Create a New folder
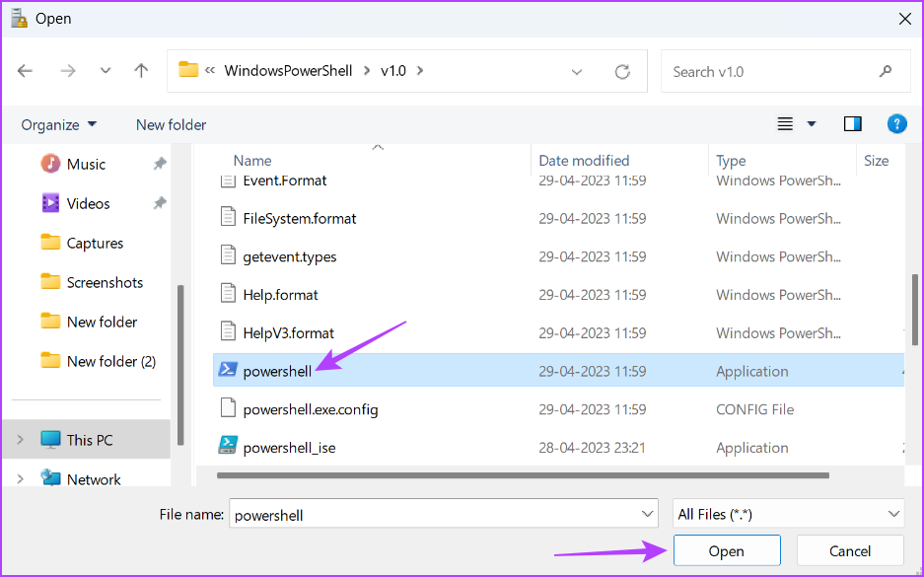This screenshot has width=924, height=577. 171,125
